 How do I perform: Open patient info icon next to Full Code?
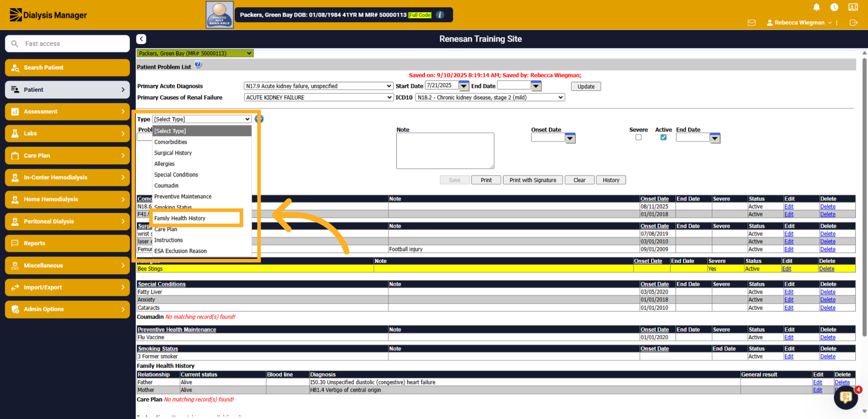pyautogui.click(x=440, y=15)
